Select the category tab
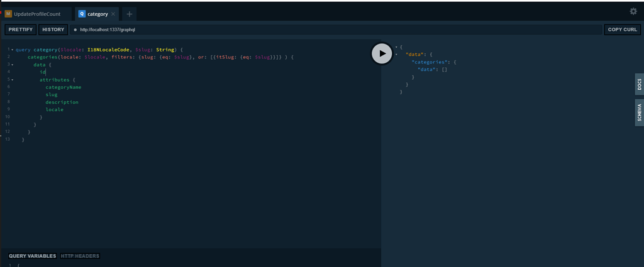Screen dimensions: 644x267 click(97, 14)
